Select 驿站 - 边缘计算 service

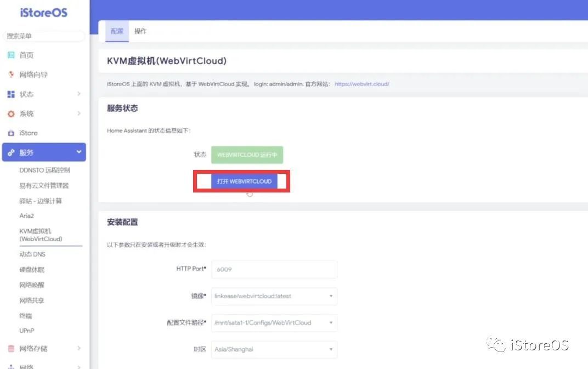(x=41, y=201)
